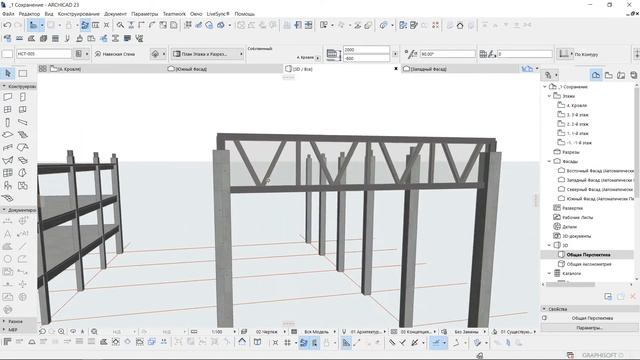The height and width of the screenshot is (360, 640).
Task: Open План Этажа и Разрез dropdown
Action: coord(208,54)
